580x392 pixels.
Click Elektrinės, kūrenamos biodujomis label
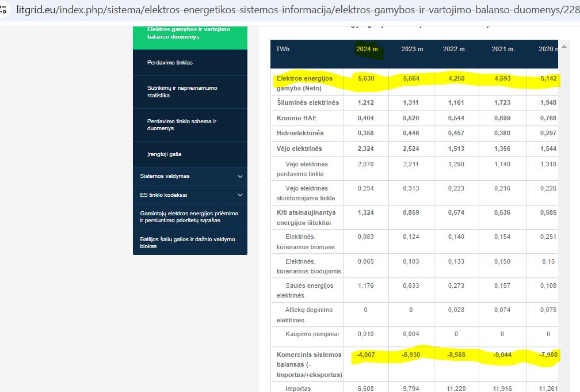coord(309,266)
